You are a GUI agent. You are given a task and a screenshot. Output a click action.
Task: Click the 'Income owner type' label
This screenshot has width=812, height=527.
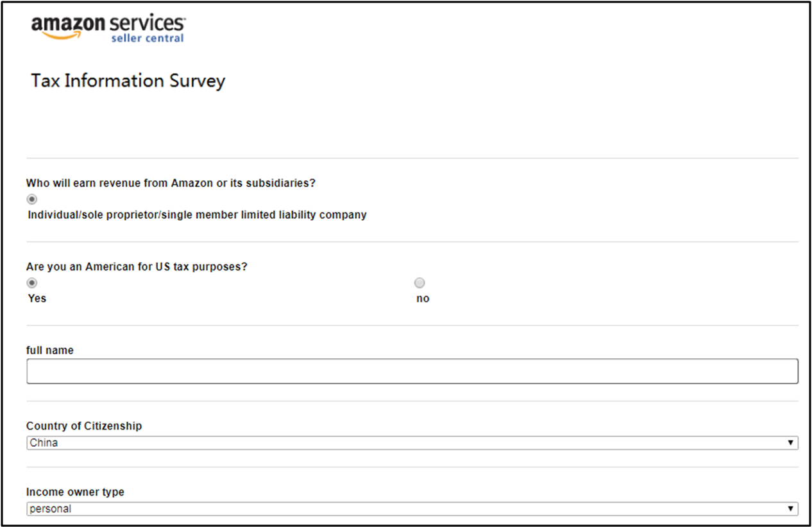tap(75, 492)
